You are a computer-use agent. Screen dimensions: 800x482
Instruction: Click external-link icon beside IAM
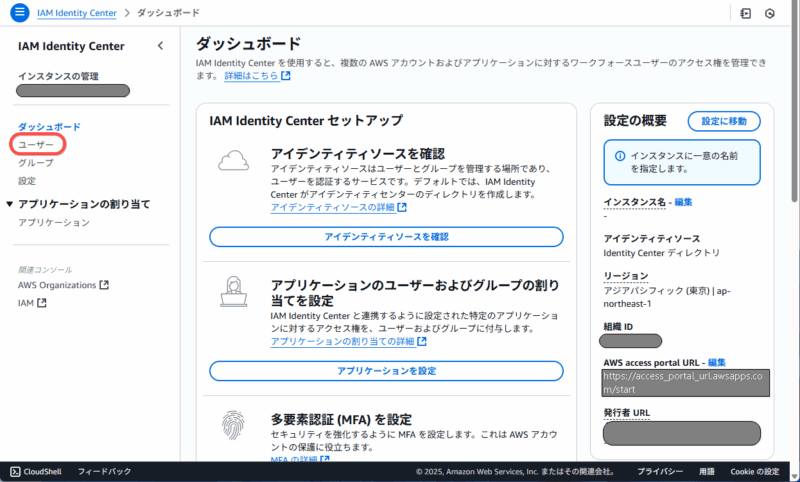[x=42, y=302]
